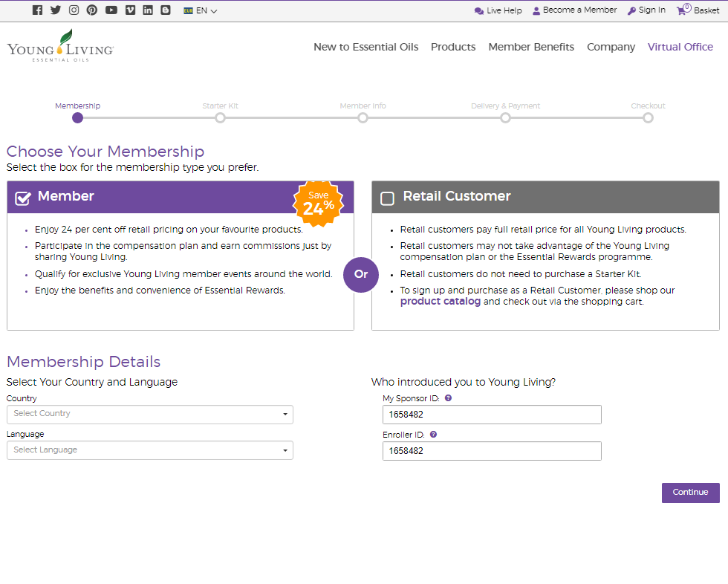Screen dimensions: 728x584
Task: Click the Young Living logo
Action: 60,45
